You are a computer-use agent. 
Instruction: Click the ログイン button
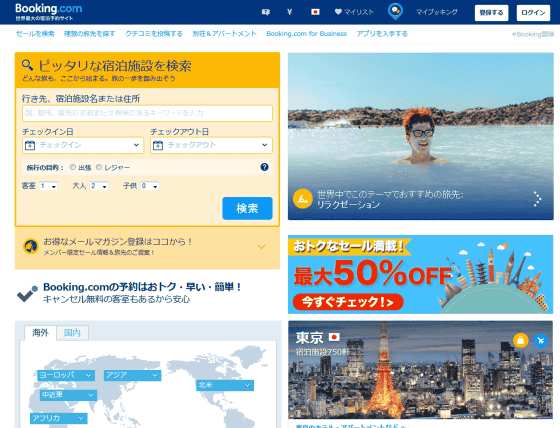533,13
